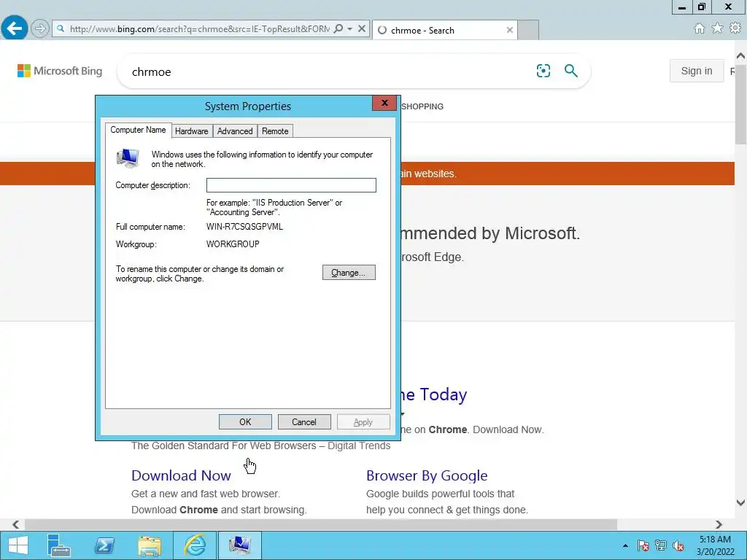Open the 'Browser By Google' link
Viewport: 747px width, 560px height.
(427, 475)
